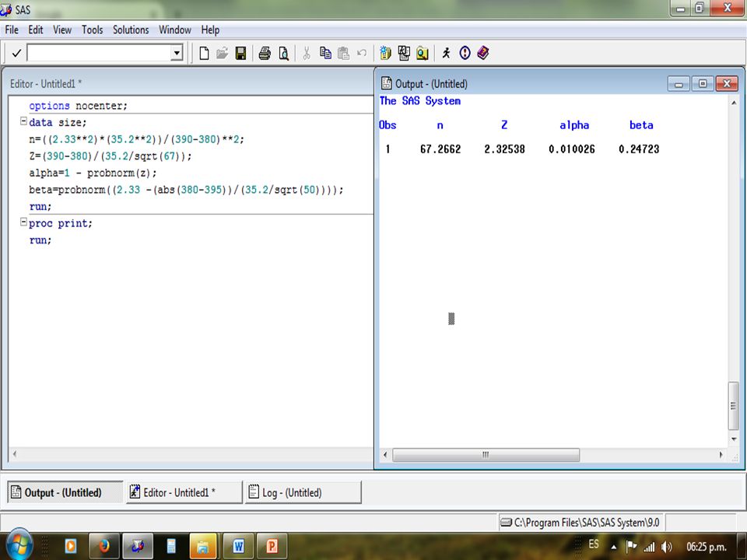Click the Break exclamation icon
Viewport: 747px width, 560px height.
click(x=465, y=53)
